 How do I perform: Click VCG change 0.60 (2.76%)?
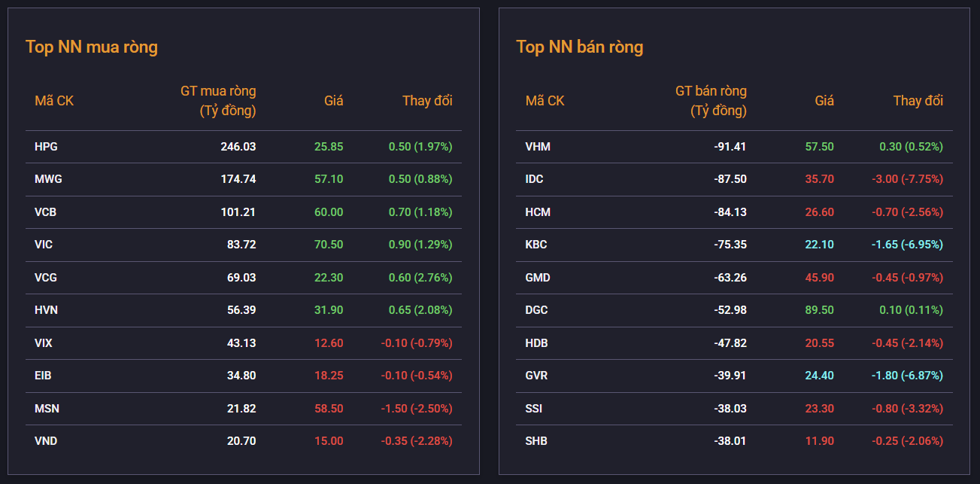tap(420, 278)
